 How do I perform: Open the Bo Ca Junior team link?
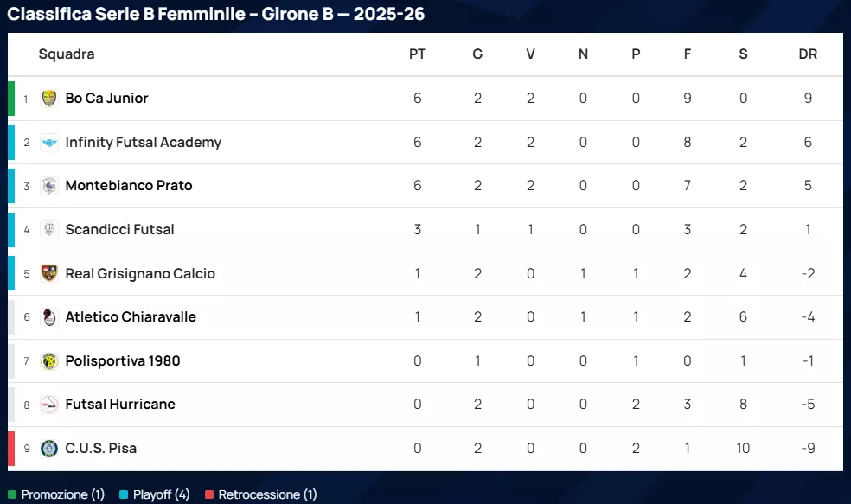point(106,99)
